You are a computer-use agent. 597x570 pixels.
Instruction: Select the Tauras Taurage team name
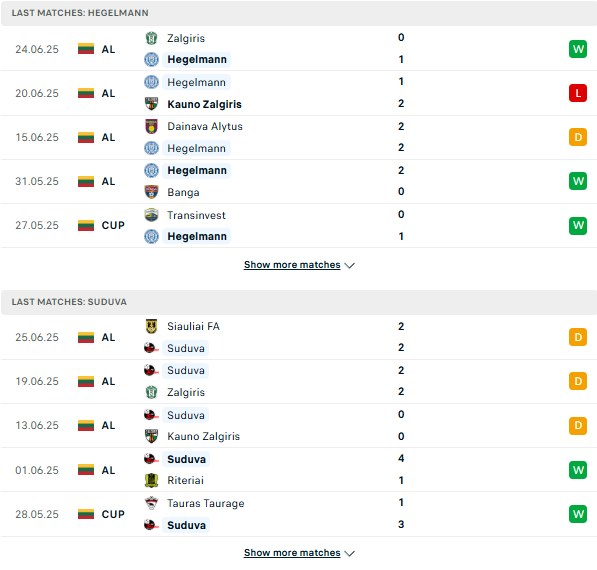coord(206,503)
